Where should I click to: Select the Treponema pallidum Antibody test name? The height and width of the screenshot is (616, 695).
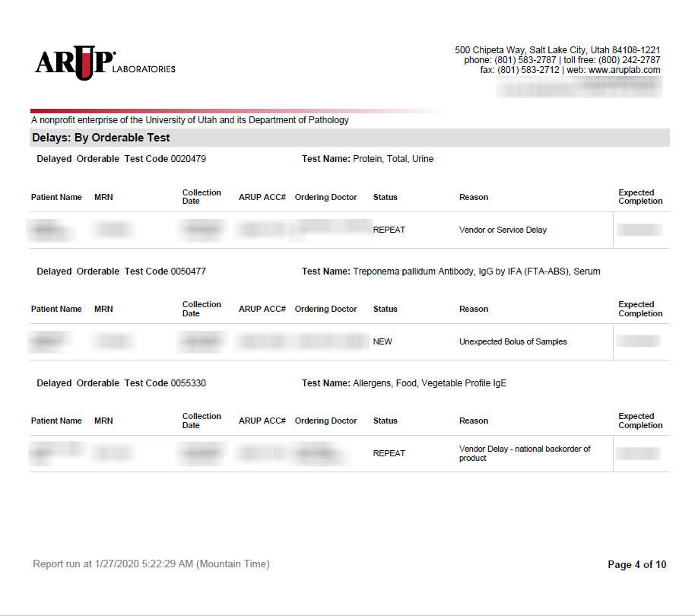pos(476,271)
